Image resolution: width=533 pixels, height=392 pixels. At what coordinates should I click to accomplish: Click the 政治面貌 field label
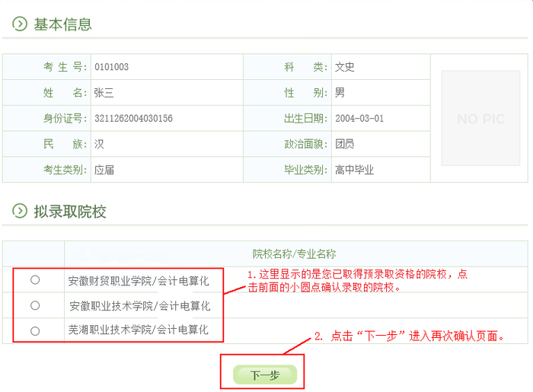306,144
